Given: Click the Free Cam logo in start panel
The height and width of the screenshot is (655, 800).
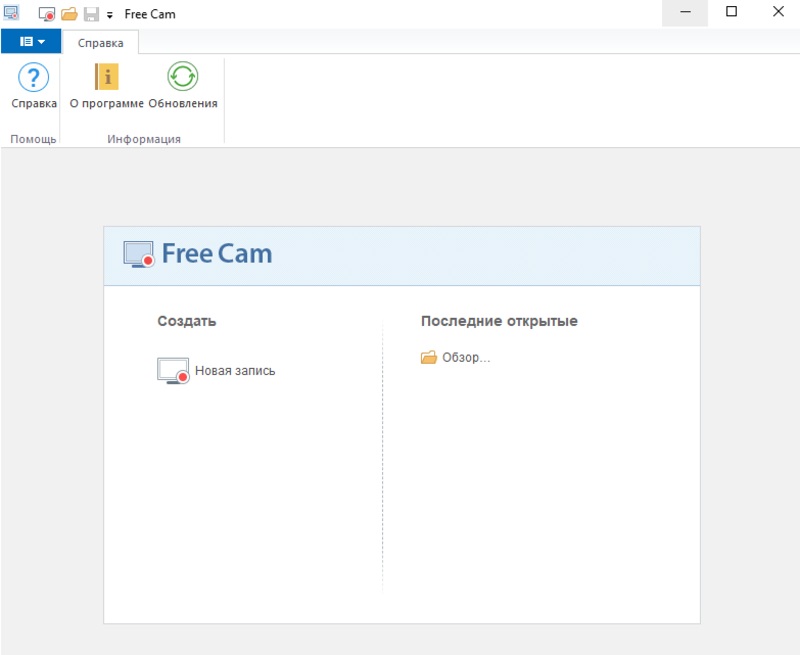Looking at the screenshot, I should [x=198, y=254].
